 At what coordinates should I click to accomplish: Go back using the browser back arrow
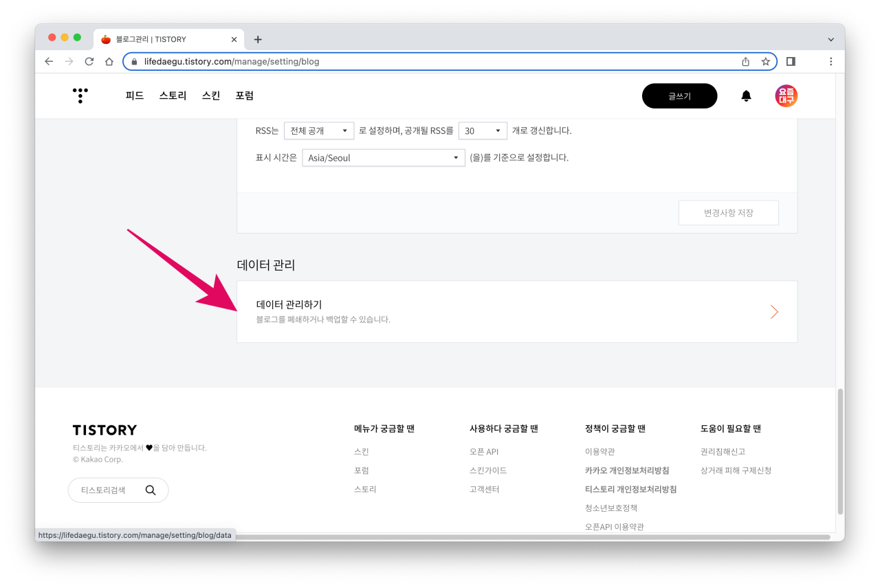coord(48,61)
